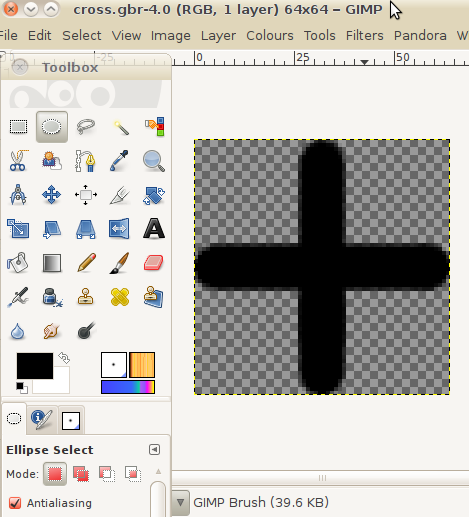Select the Dodge/Burn tool
The image size is (469, 517).
point(86,330)
